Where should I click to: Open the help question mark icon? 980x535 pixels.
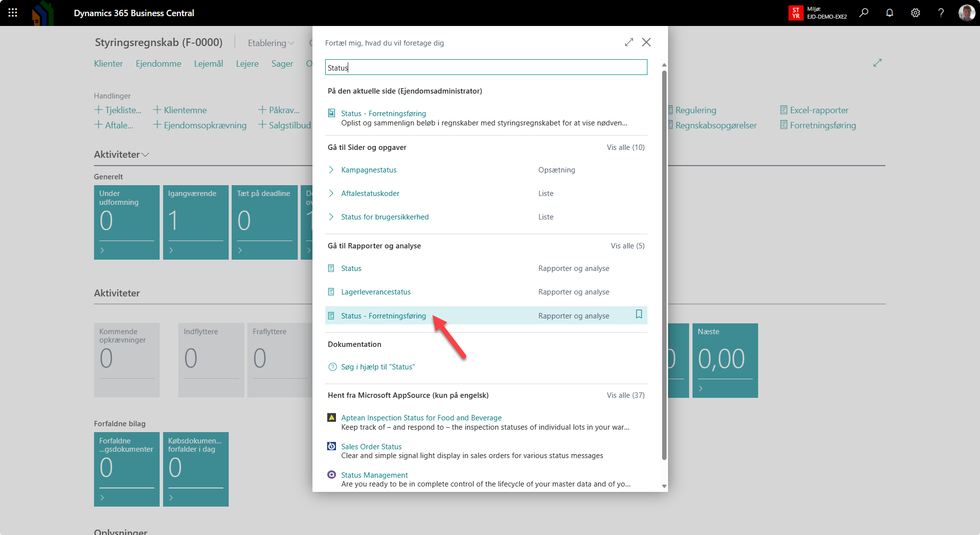pos(941,13)
